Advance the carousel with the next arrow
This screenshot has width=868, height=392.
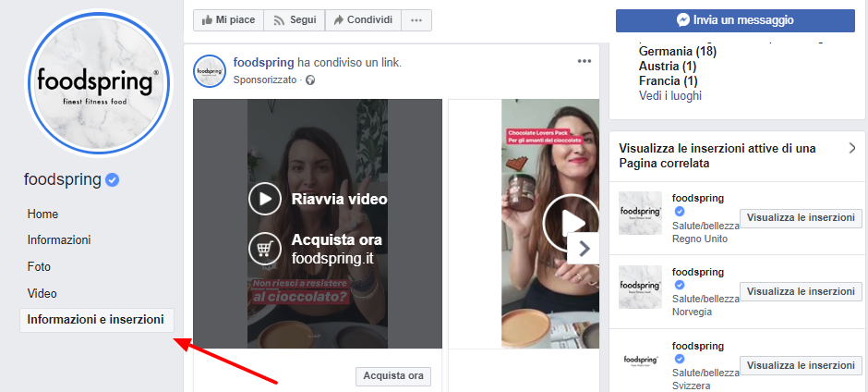tap(583, 249)
